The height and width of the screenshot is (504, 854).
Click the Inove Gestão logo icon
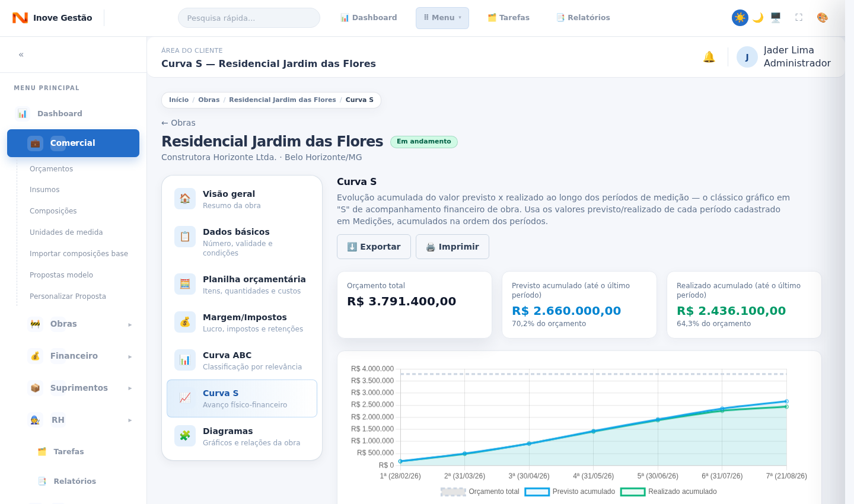coord(20,18)
